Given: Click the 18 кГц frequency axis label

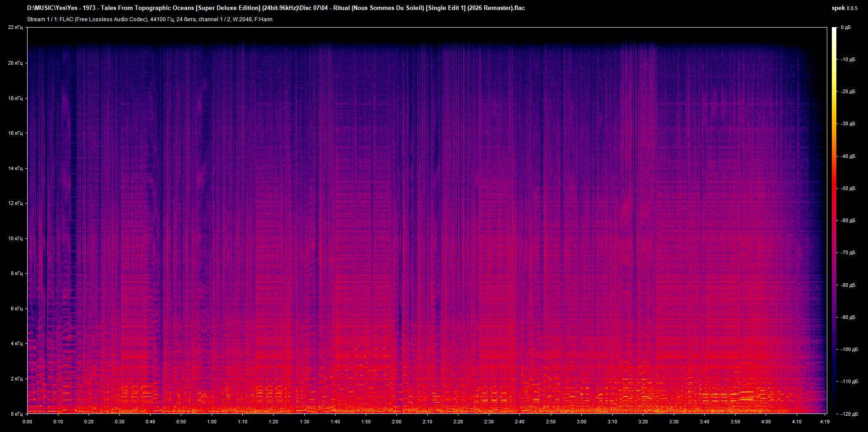Looking at the screenshot, I should coord(15,98).
